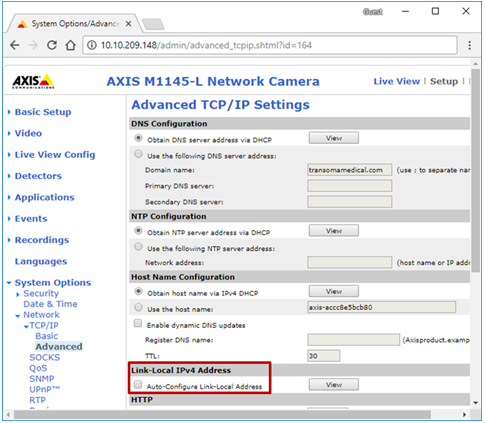
Task: Open the browser three-dot menu
Action: (470, 45)
